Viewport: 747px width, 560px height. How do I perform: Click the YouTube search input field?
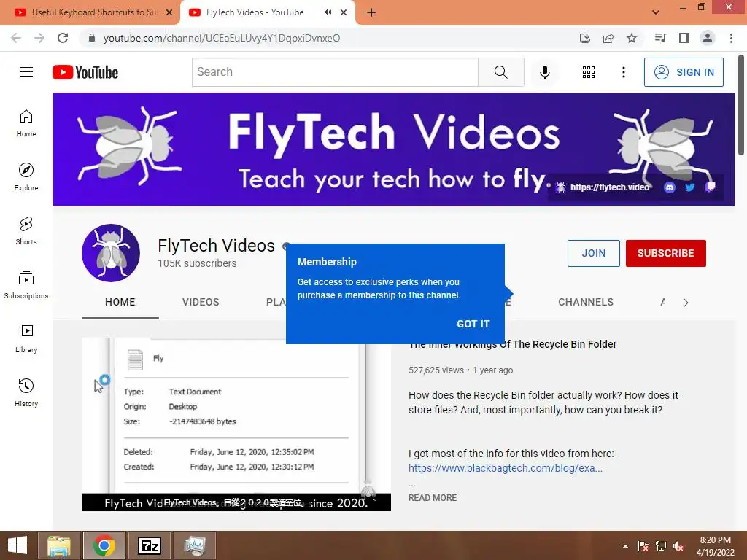point(335,72)
